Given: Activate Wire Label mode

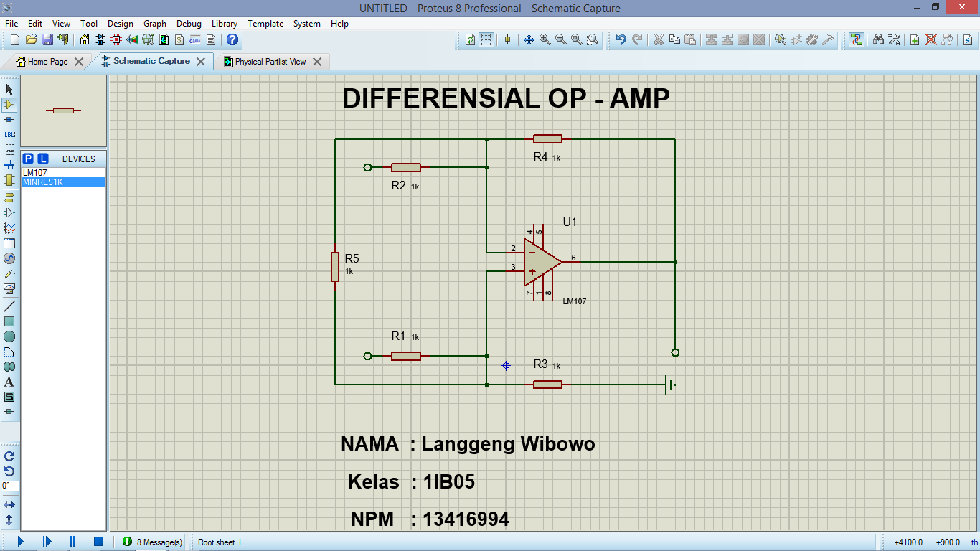Looking at the screenshot, I should [9, 134].
